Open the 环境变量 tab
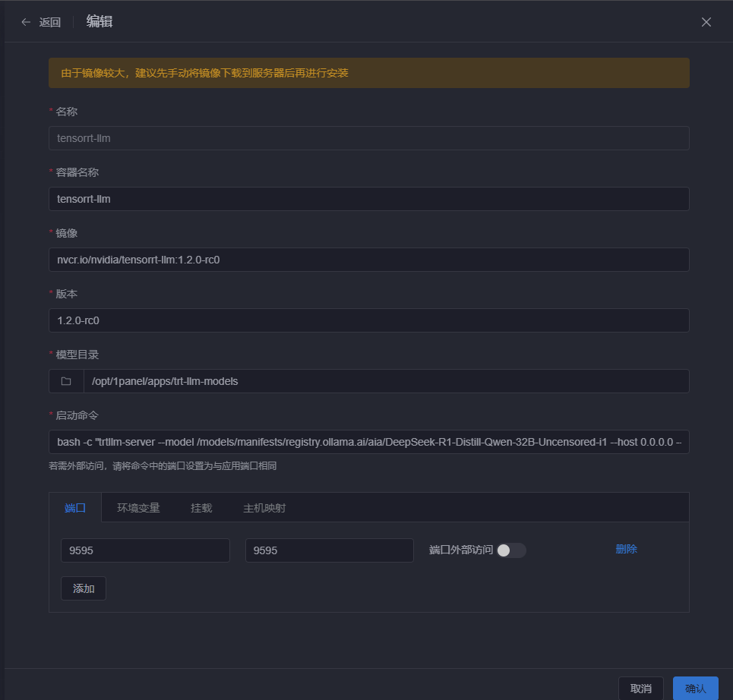Screen dimensions: 733x700 (x=138, y=508)
